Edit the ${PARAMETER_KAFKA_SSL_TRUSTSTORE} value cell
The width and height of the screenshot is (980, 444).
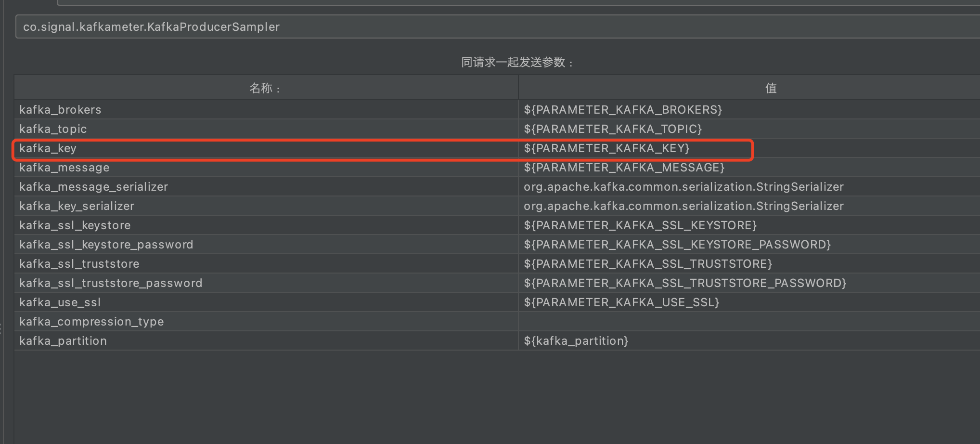(749, 264)
